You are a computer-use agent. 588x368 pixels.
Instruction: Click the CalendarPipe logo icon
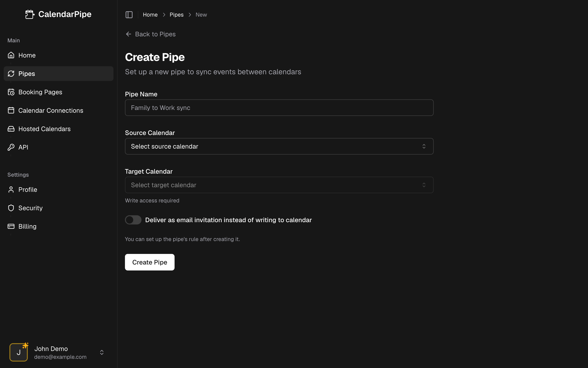pyautogui.click(x=30, y=14)
